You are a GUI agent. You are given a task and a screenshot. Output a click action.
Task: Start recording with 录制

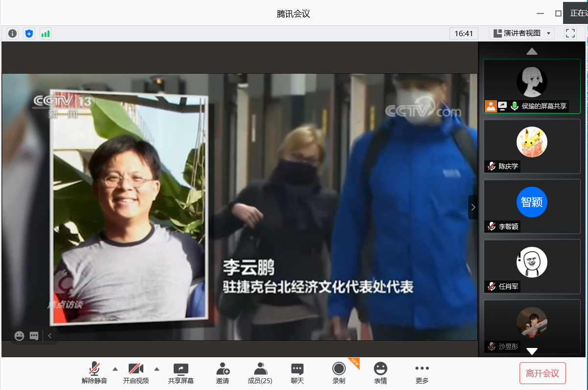(339, 373)
